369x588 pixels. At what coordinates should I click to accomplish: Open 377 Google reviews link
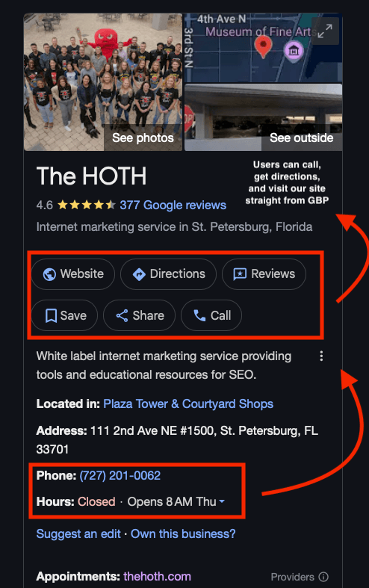tap(173, 205)
